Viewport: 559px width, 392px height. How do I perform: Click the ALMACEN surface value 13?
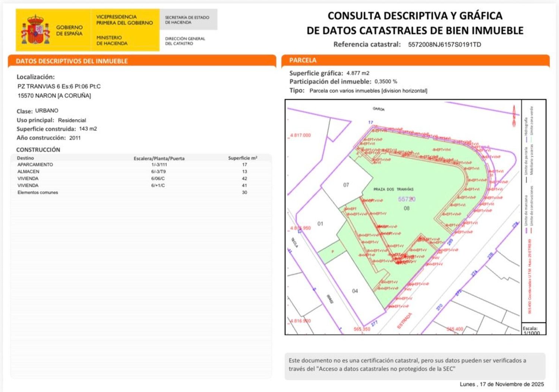point(244,172)
